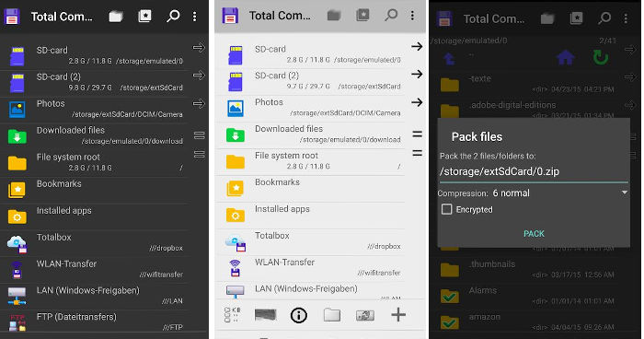This screenshot has height=339, width=644.
Task: Click the /storage/extSdCard/0.zip path field
Action: (533, 171)
